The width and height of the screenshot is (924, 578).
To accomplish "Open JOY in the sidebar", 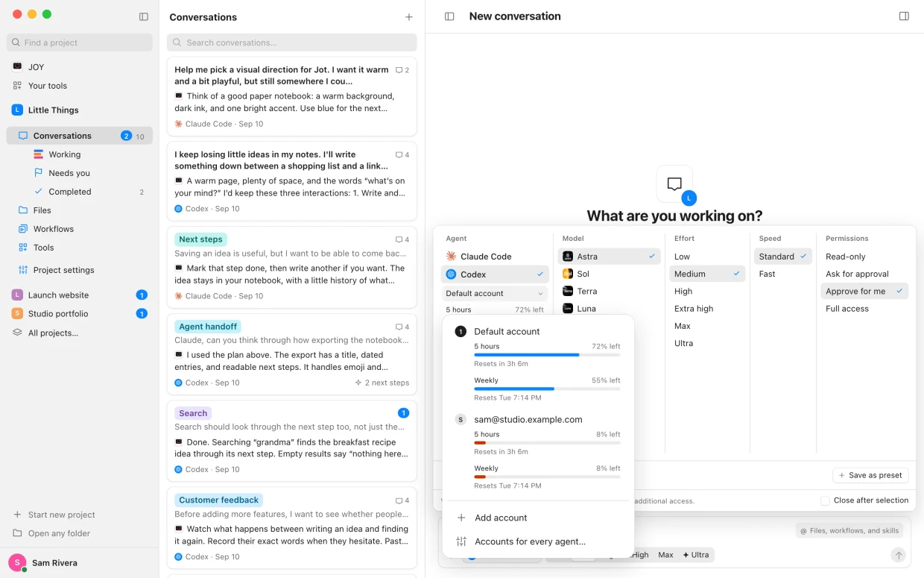I will point(80,67).
